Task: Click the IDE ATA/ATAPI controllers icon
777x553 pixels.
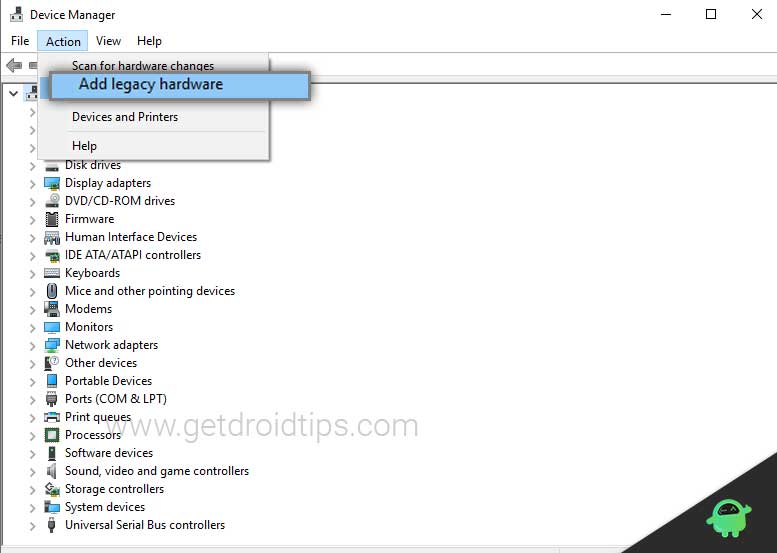Action: [x=52, y=256]
